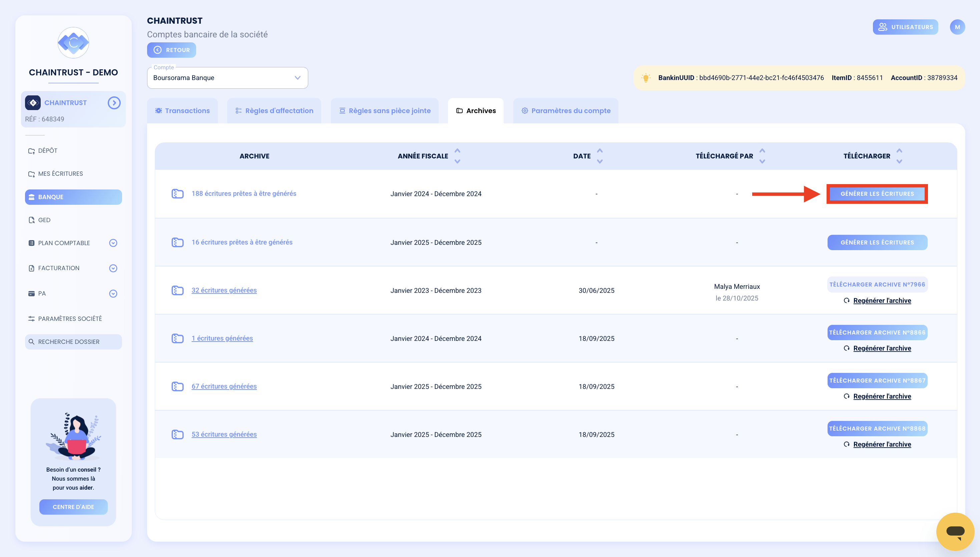Click the AccountID value 38789334
The height and width of the screenshot is (557, 980).
[x=942, y=78]
